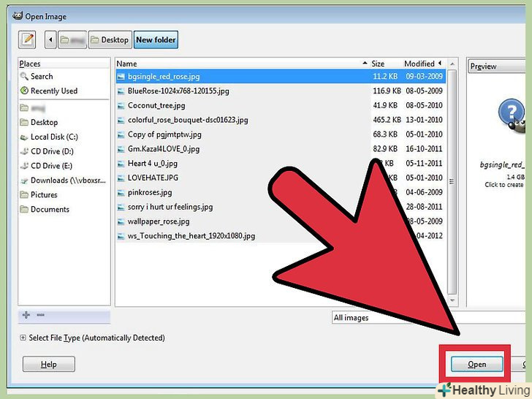Select the Desktop path bar button

point(110,39)
